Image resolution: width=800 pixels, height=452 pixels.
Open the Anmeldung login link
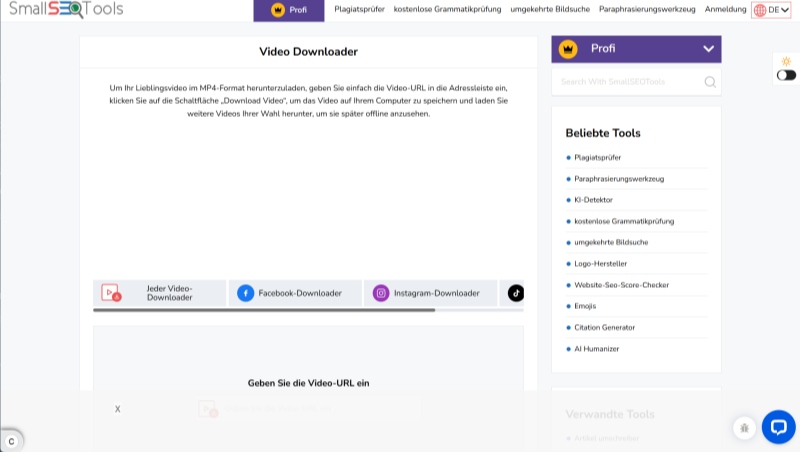(x=725, y=10)
